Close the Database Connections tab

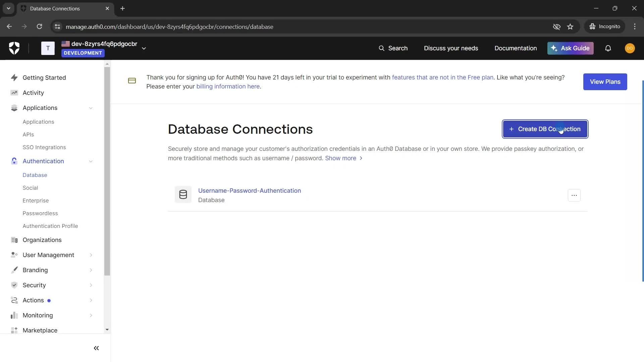pos(107,8)
